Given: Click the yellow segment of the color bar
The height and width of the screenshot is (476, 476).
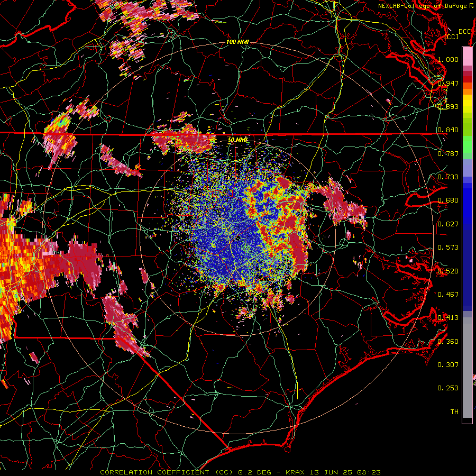Looking at the screenshot, I should coord(467,104).
